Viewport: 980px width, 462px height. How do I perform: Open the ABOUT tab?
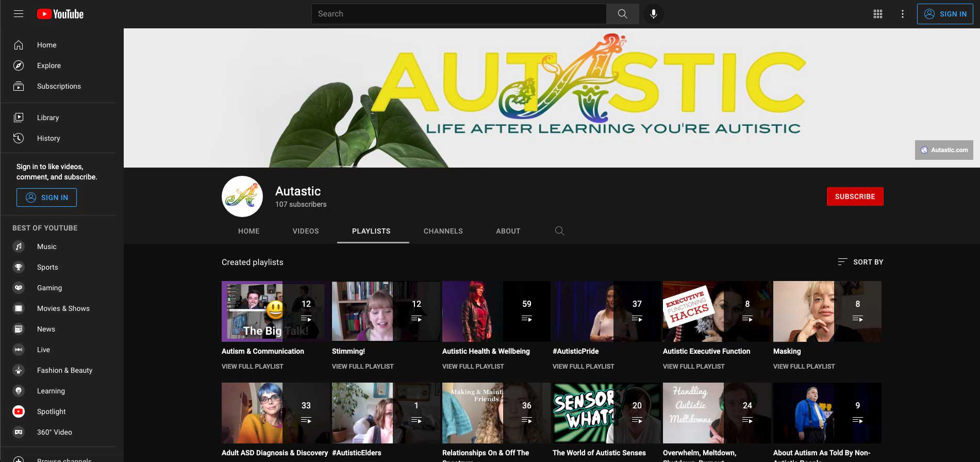[x=508, y=231]
